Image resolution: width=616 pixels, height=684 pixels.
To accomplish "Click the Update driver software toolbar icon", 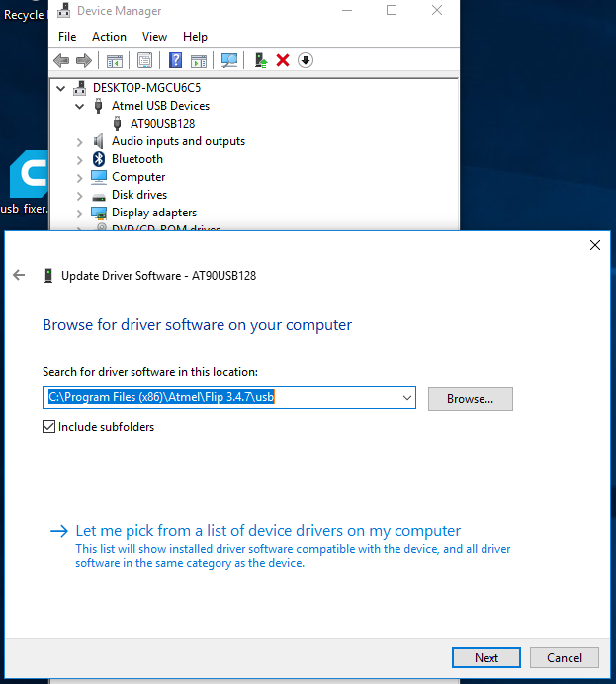I will 261,60.
